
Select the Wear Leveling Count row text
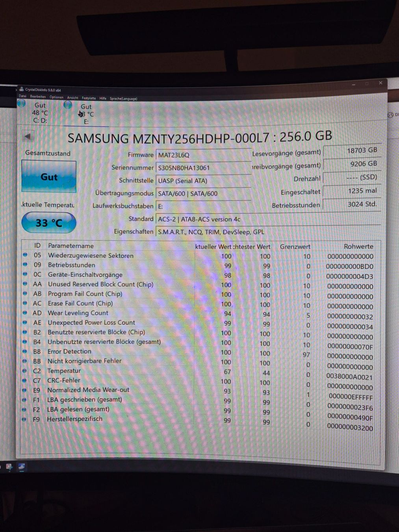click(78, 313)
